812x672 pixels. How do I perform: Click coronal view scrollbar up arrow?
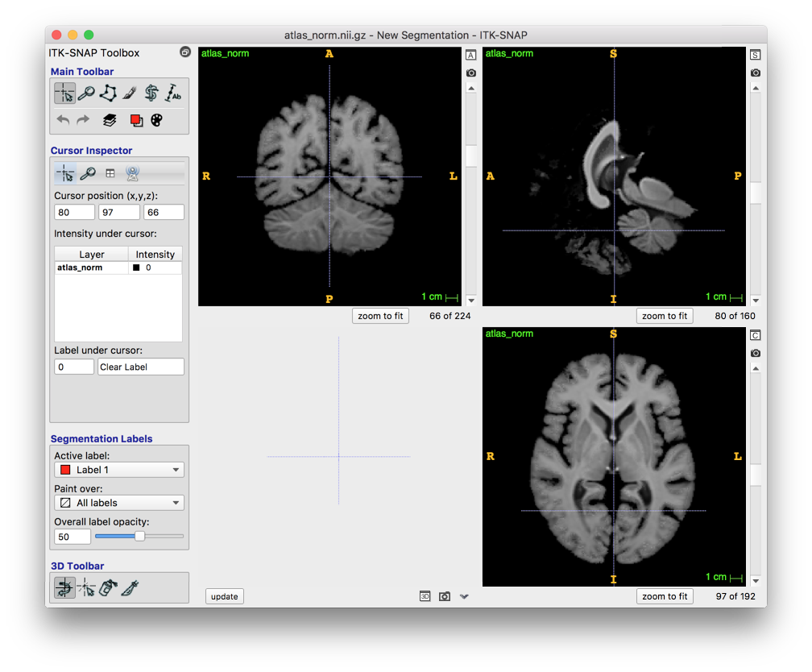coord(756,369)
